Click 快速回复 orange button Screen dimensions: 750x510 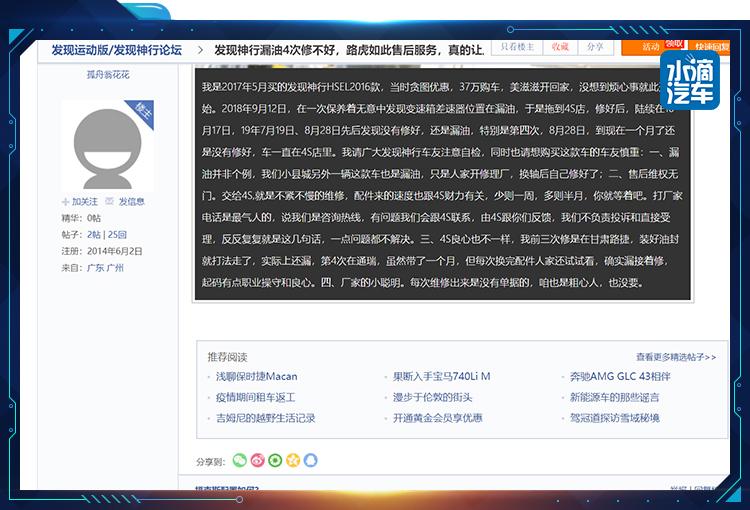click(x=711, y=47)
